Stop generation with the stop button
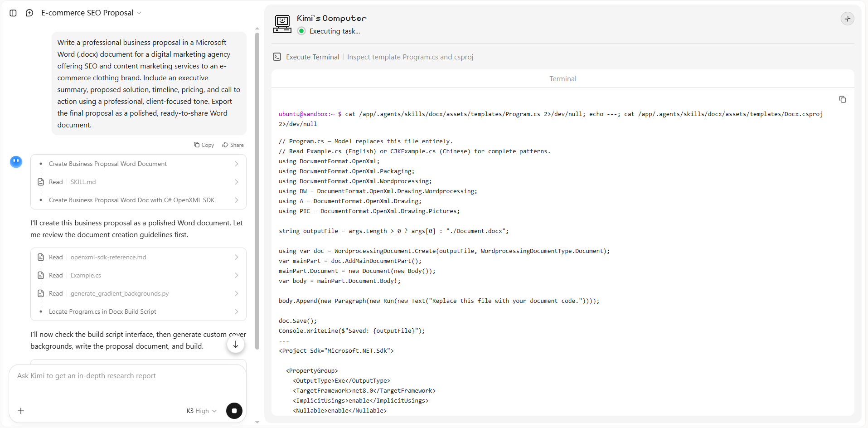This screenshot has height=428, width=868. tap(234, 411)
